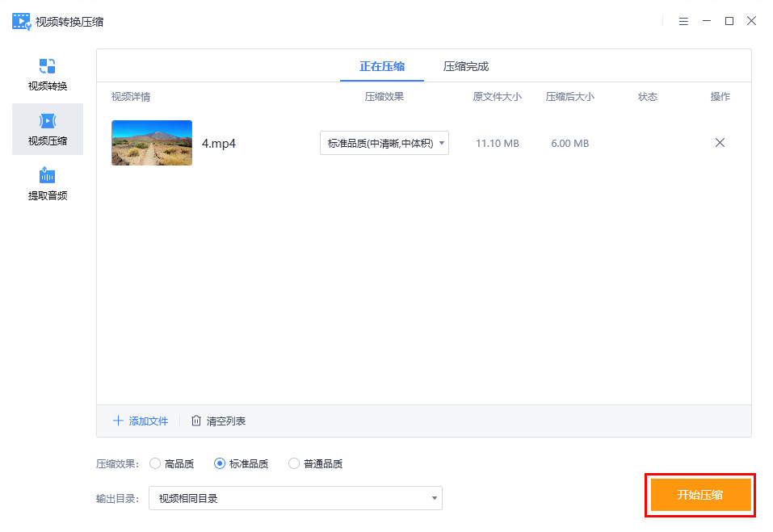
Task: Select the 标准品质 radio option
Action: [241, 463]
